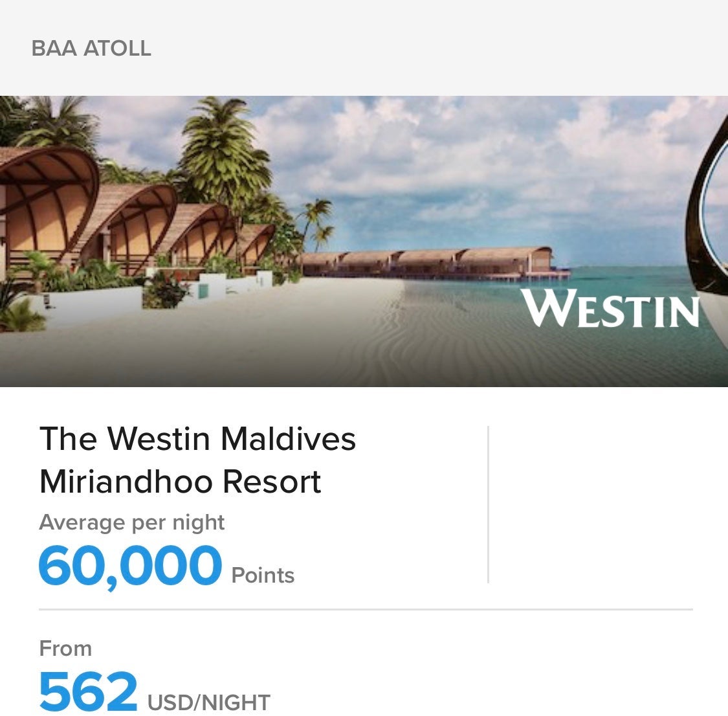Click the From price label
Screen dimensions: 728x716
click(x=65, y=648)
